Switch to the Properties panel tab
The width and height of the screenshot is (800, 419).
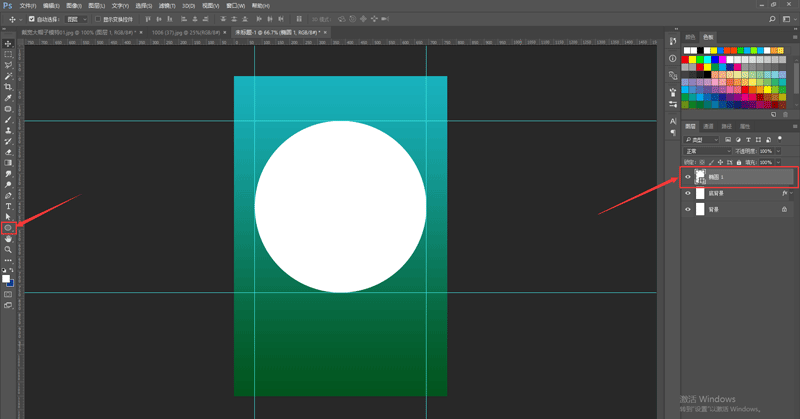pos(745,126)
